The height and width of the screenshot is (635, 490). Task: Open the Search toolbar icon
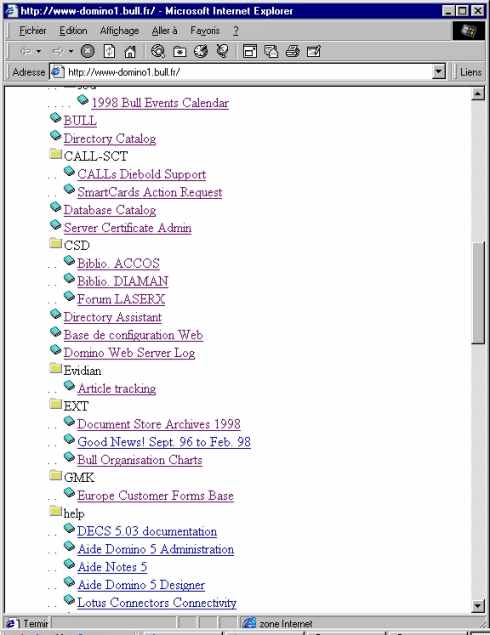(158, 51)
